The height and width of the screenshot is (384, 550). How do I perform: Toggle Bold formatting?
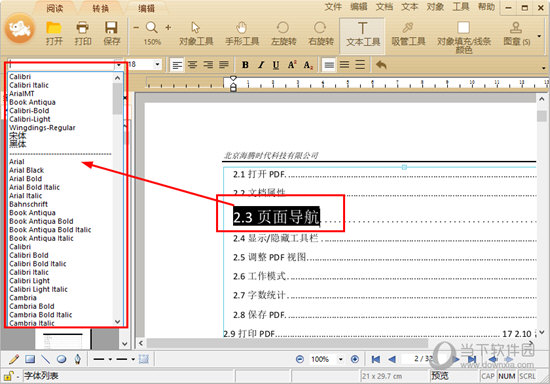point(245,65)
